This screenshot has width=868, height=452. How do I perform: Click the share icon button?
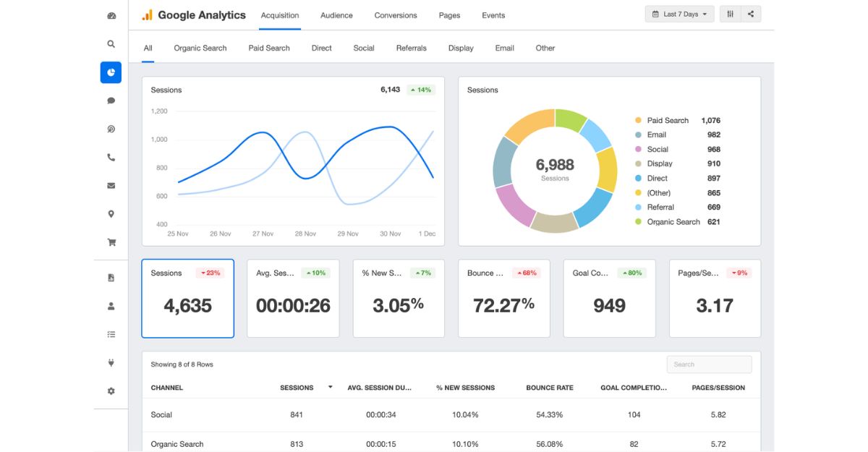tap(751, 14)
